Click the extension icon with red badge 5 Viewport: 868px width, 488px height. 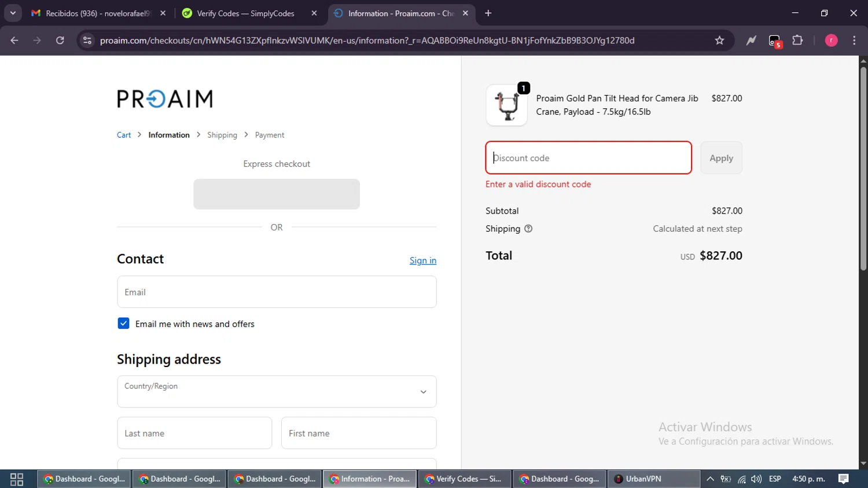click(x=775, y=41)
